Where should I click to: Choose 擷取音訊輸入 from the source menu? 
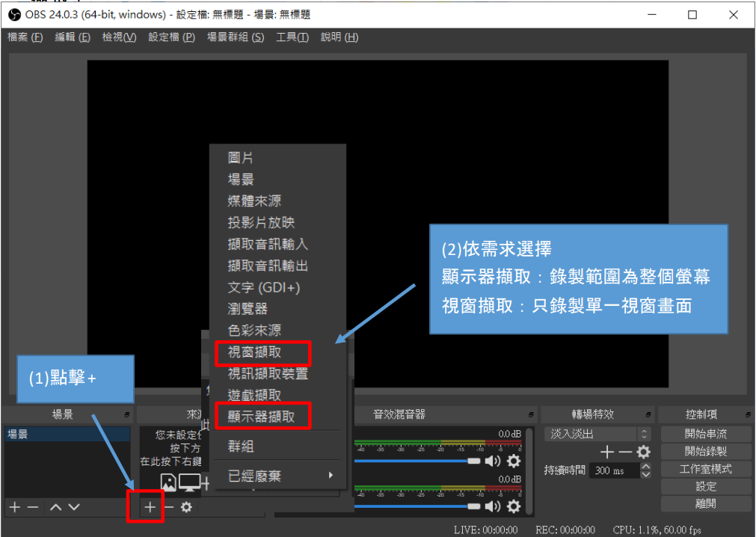[x=277, y=244]
